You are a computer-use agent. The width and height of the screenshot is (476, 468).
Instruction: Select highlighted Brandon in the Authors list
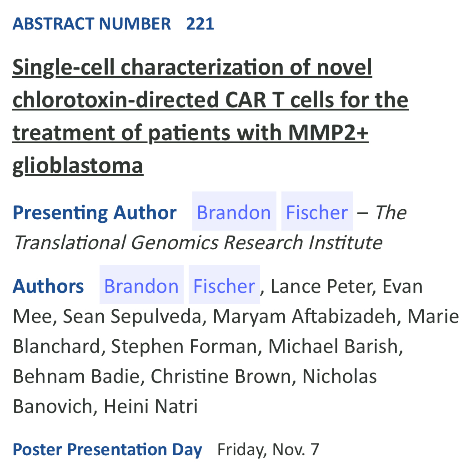pyautogui.click(x=141, y=286)
